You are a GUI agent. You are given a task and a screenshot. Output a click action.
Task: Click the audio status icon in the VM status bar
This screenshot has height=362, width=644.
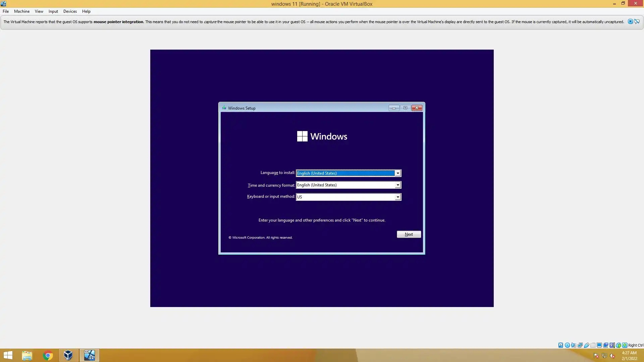click(574, 345)
